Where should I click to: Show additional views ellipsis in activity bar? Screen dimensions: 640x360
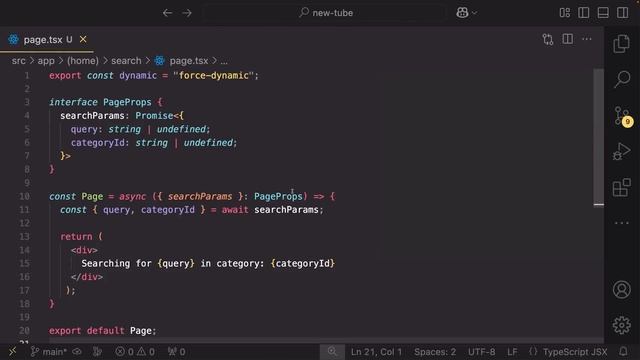click(x=622, y=223)
